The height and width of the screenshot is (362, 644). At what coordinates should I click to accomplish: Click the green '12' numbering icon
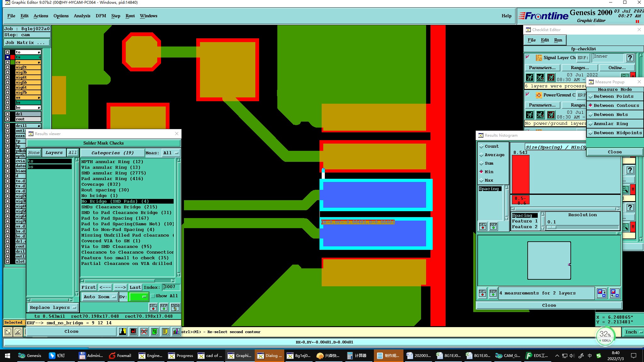155,332
